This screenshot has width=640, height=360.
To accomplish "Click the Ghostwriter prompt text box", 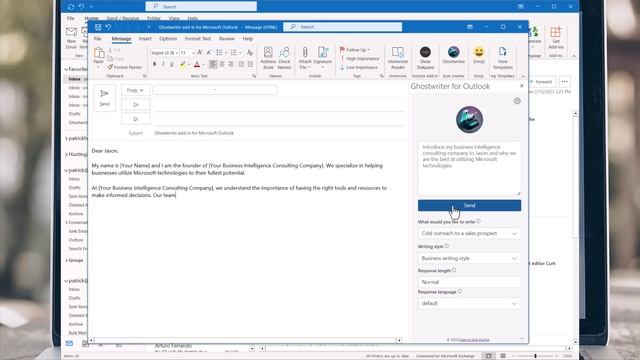I will click(469, 168).
